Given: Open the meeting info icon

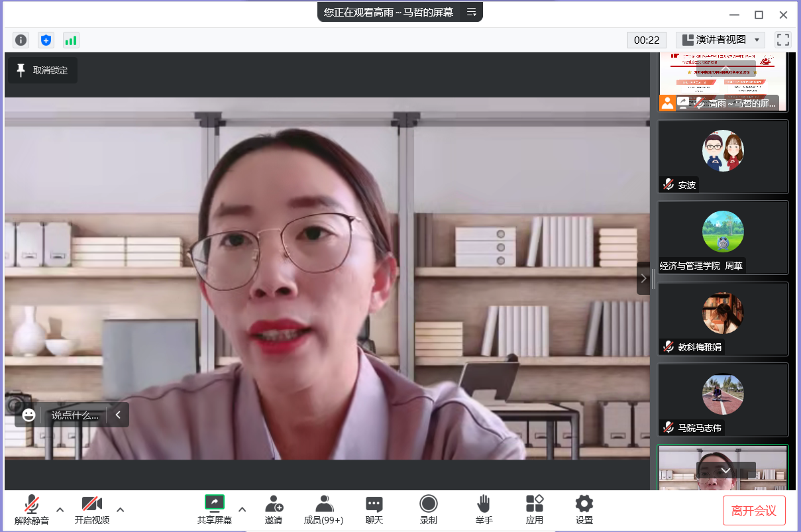Looking at the screenshot, I should click(x=21, y=40).
